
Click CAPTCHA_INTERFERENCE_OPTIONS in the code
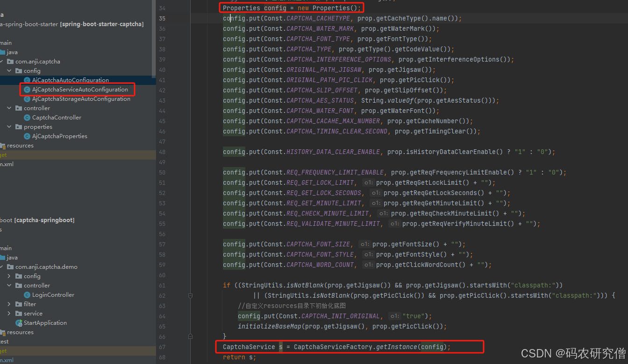339,60
